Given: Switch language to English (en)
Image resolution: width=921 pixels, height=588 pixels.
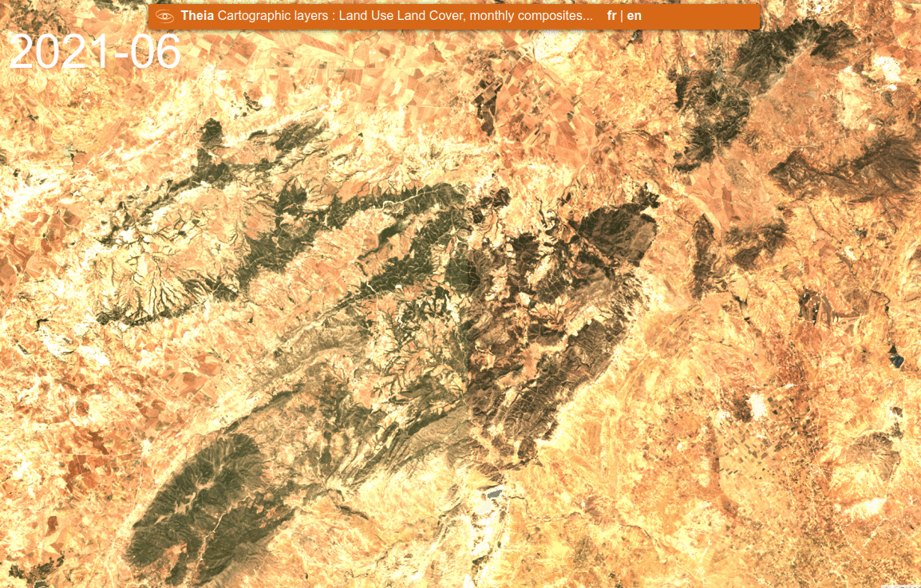Looking at the screenshot, I should click(634, 16).
